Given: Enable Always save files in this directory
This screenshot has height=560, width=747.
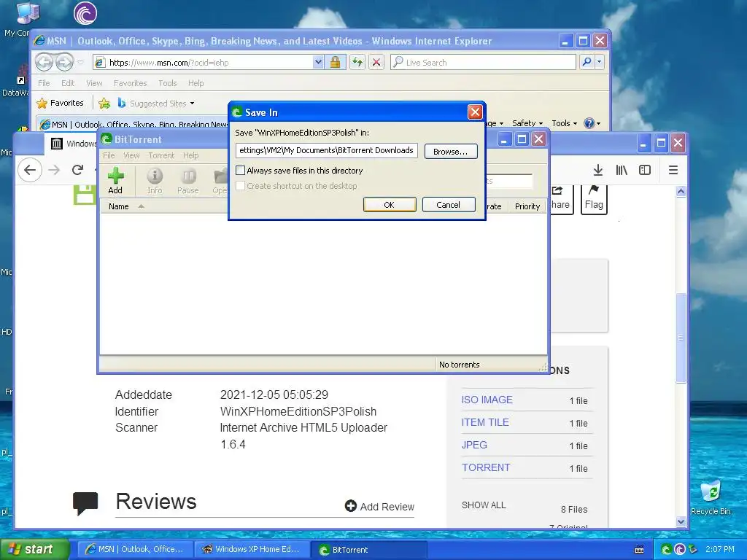Looking at the screenshot, I should tap(241, 171).
